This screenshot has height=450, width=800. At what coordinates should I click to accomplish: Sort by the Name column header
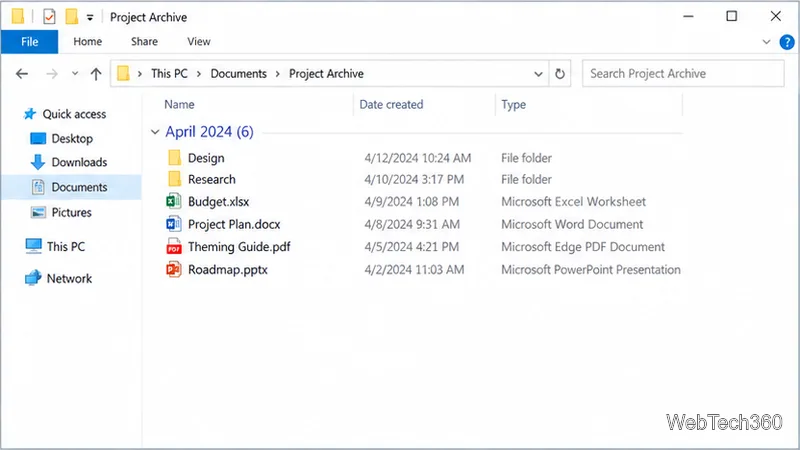tap(179, 105)
